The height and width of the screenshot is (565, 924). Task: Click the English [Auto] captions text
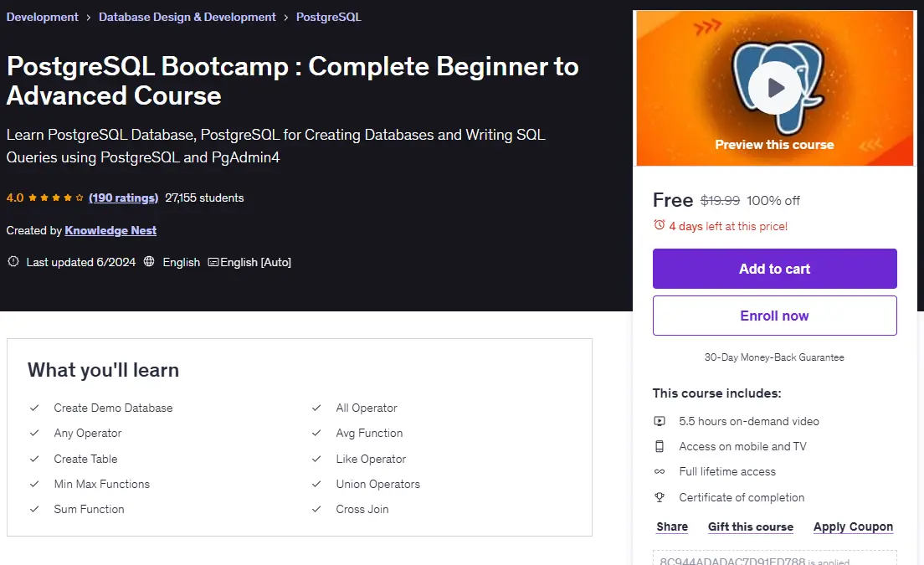(x=256, y=262)
